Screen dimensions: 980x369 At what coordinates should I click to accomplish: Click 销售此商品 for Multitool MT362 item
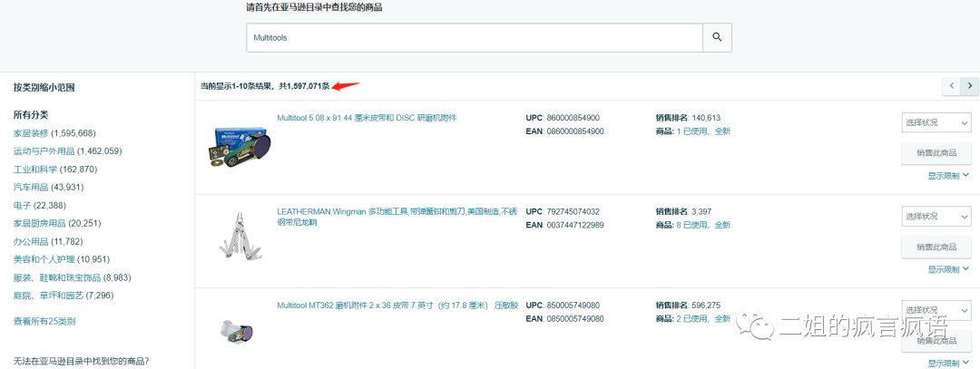(x=936, y=340)
